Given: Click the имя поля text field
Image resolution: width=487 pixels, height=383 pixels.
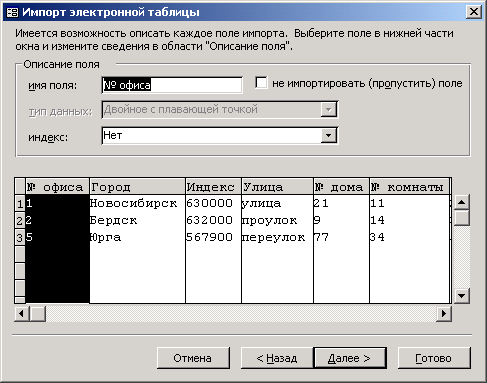Looking at the screenshot, I should [x=172, y=85].
